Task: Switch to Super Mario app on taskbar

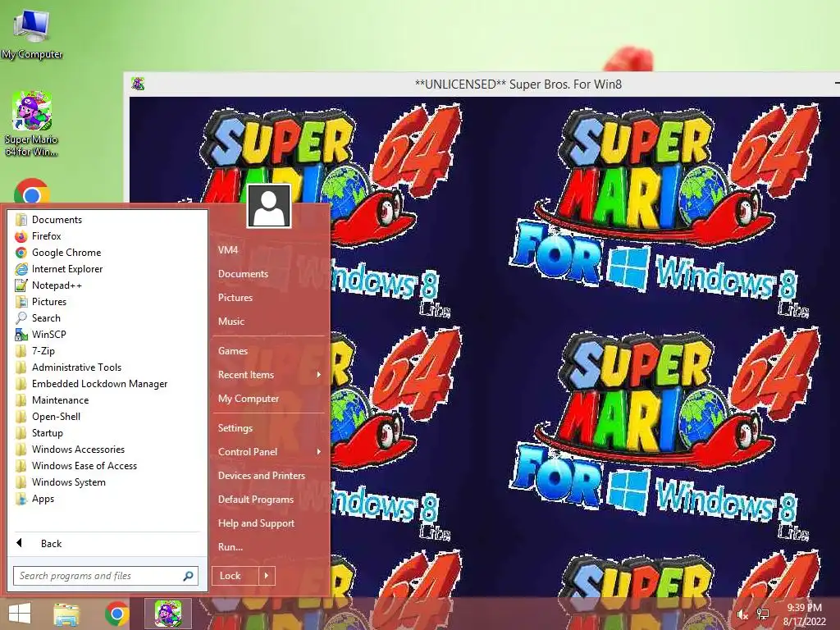Action: [167, 614]
